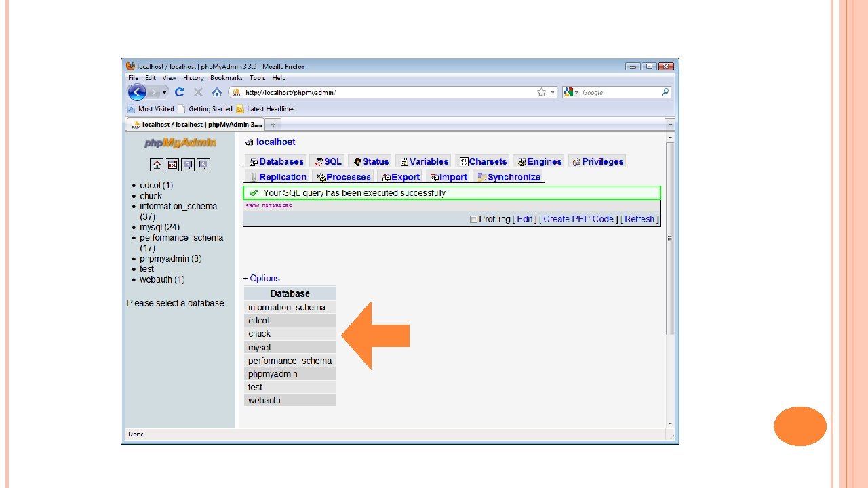
Task: Expand the + Options link
Action: (x=262, y=278)
